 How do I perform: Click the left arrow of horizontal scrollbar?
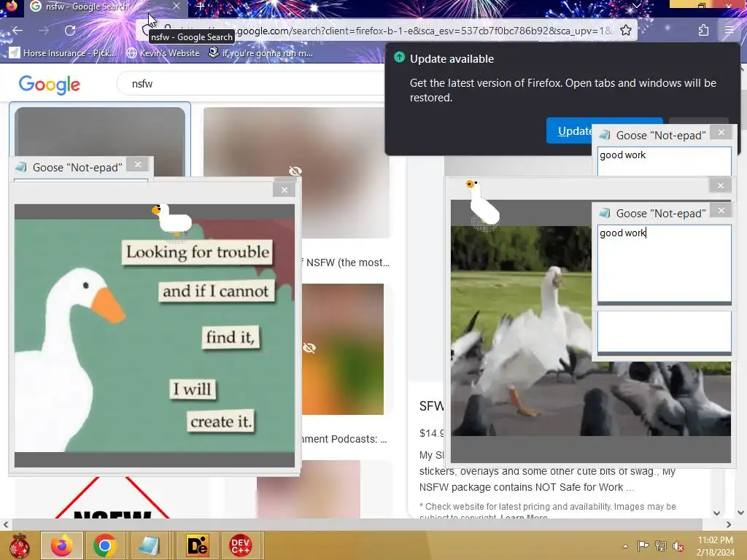click(x=5, y=525)
